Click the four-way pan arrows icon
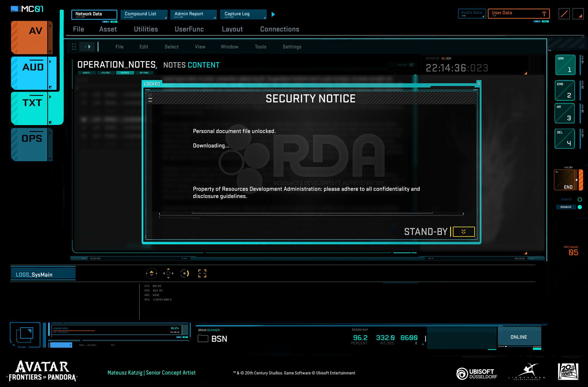 168,273
